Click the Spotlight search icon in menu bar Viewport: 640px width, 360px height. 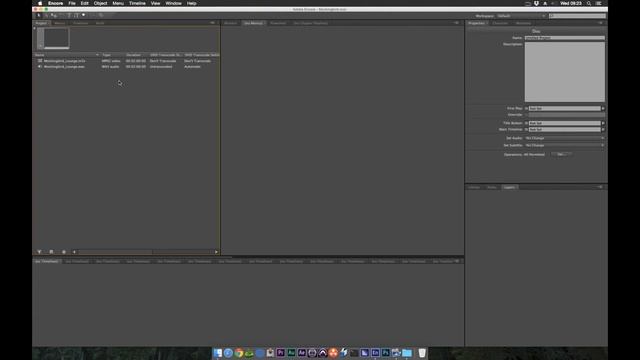(x=589, y=3)
